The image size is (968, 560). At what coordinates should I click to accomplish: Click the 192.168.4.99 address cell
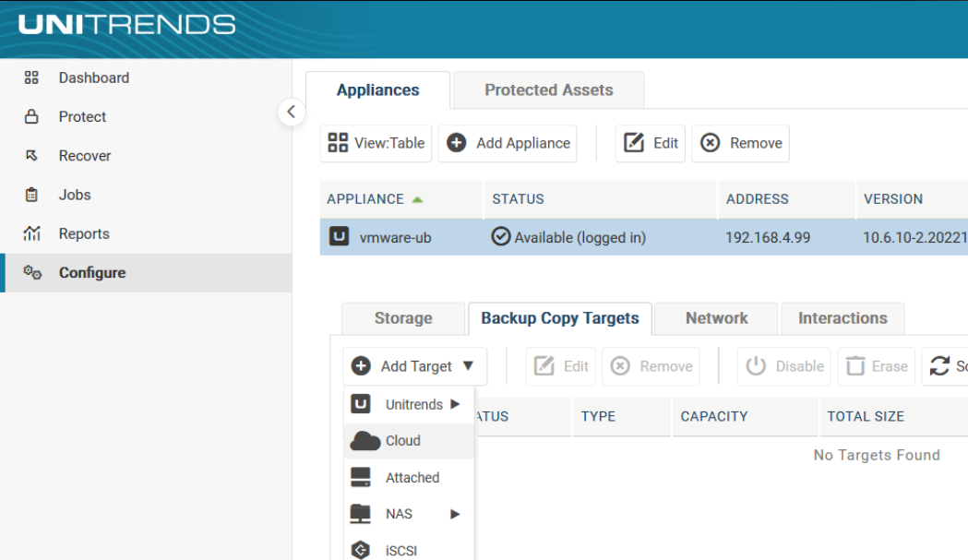click(768, 238)
